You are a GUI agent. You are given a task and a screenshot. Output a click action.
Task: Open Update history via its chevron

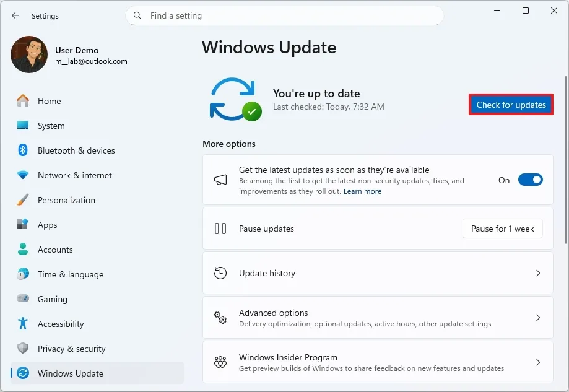tap(537, 273)
